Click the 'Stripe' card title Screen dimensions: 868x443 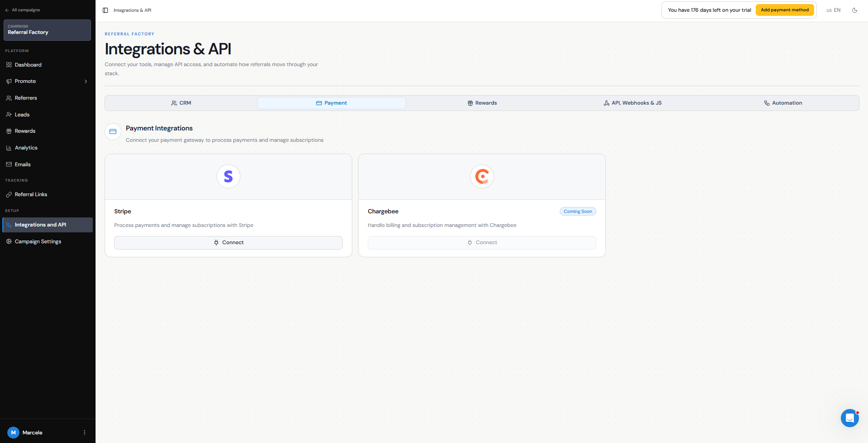click(x=123, y=212)
